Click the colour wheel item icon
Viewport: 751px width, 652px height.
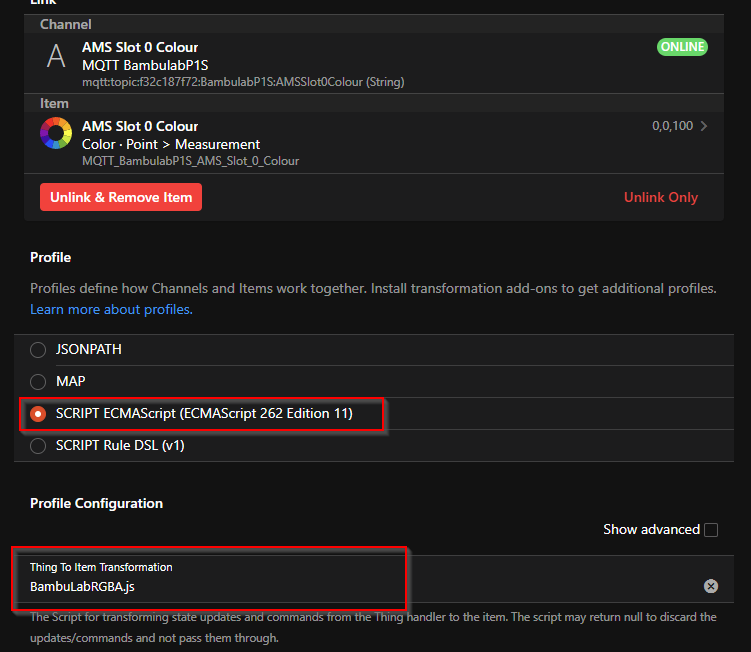(x=56, y=133)
